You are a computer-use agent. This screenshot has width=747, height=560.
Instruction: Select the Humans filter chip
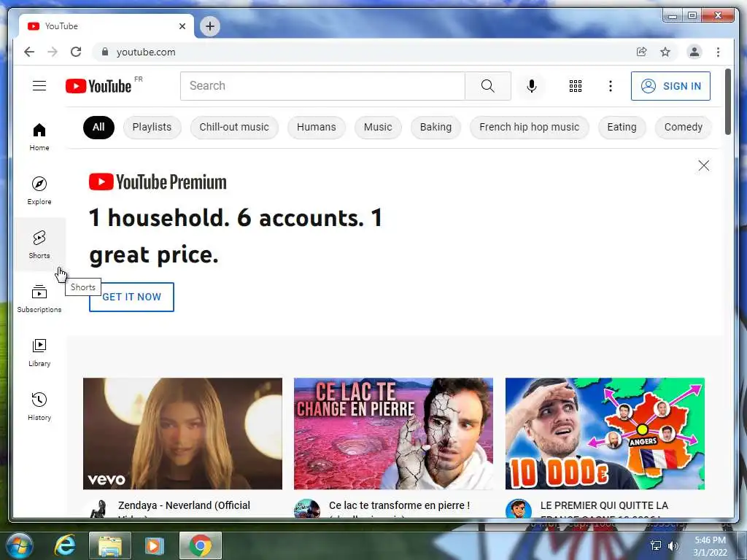(x=317, y=127)
